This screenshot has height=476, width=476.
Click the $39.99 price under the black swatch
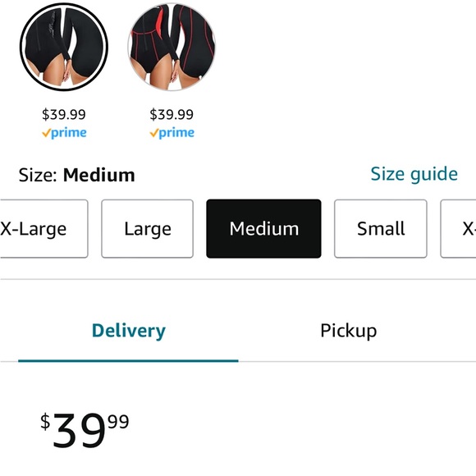coord(64,114)
